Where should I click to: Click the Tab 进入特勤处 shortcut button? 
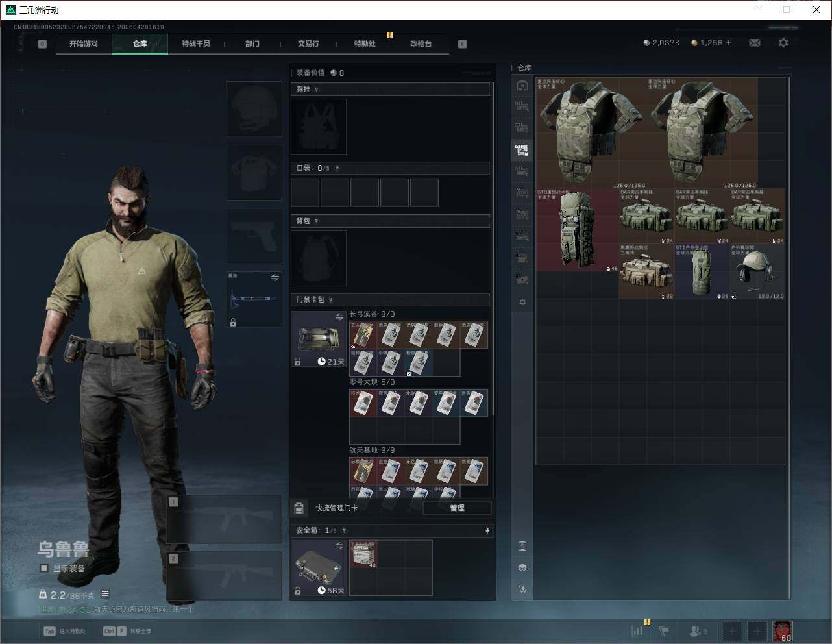[65, 631]
